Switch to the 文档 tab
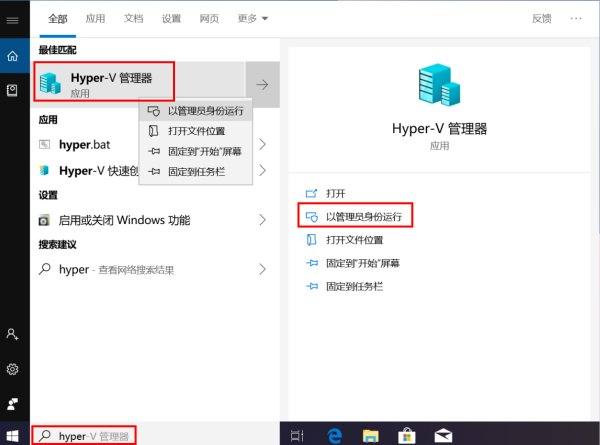 (134, 18)
